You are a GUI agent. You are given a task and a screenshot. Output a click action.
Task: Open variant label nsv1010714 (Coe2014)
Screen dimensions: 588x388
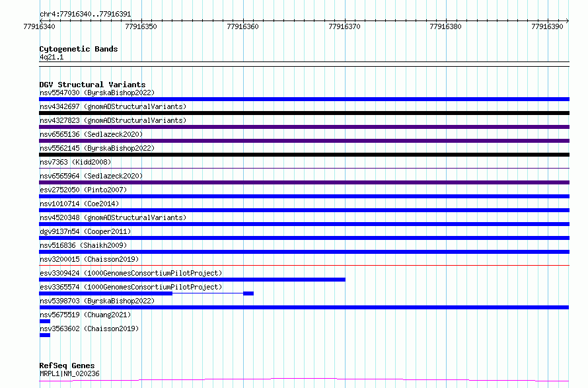pos(79,204)
